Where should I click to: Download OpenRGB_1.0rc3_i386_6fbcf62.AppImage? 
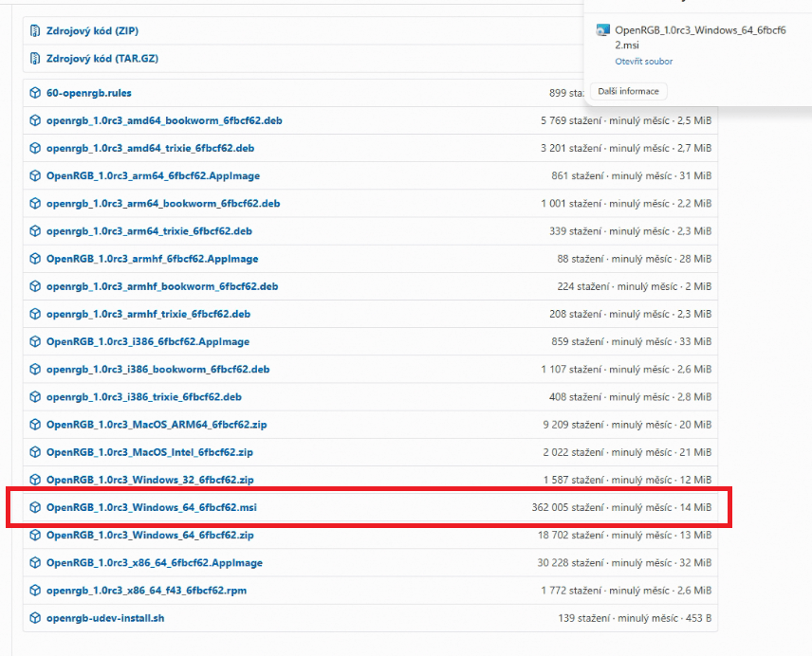148,342
